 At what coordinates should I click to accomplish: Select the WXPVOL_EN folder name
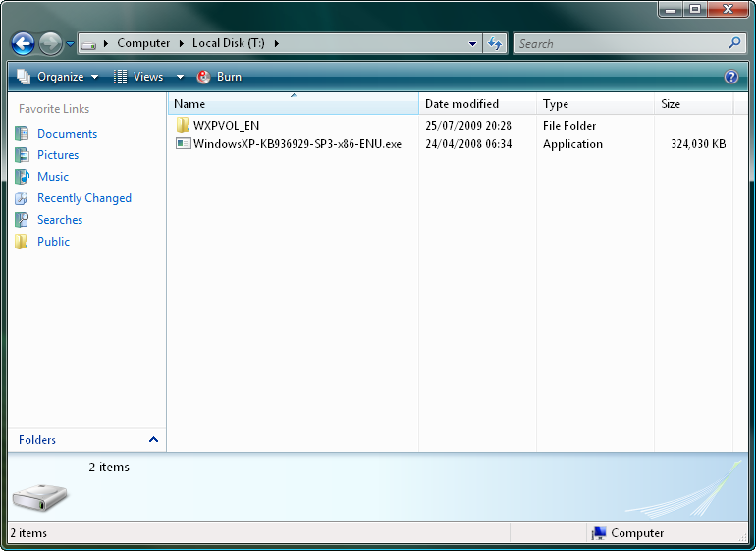[226, 126]
